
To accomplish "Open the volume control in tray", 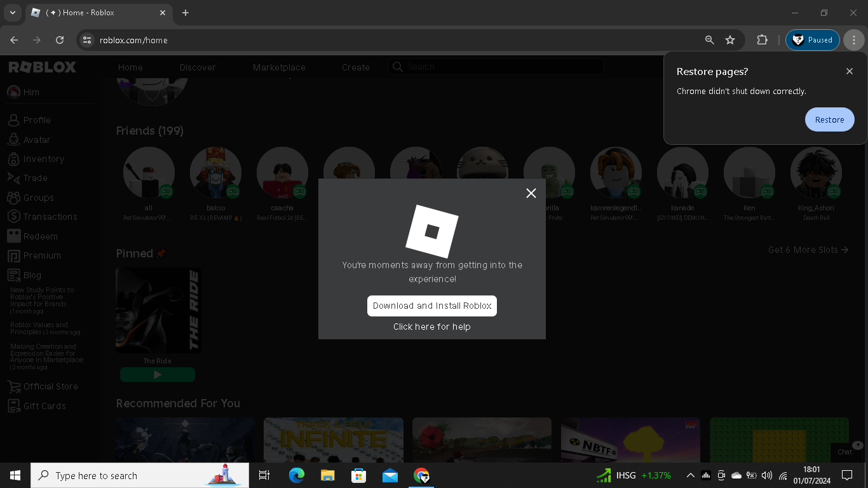I will click(767, 475).
